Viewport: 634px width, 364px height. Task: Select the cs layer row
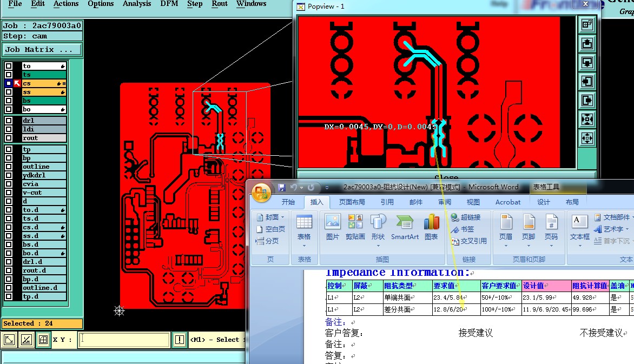click(x=44, y=83)
